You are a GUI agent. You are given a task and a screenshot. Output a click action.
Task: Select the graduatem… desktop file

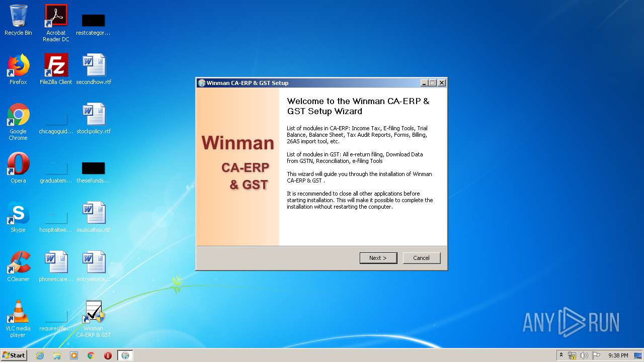56,171
